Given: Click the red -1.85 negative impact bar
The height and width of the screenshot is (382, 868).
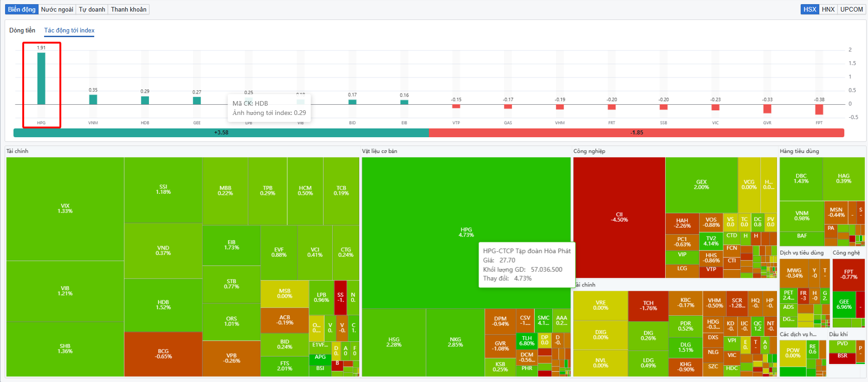Looking at the screenshot, I should tap(636, 133).
